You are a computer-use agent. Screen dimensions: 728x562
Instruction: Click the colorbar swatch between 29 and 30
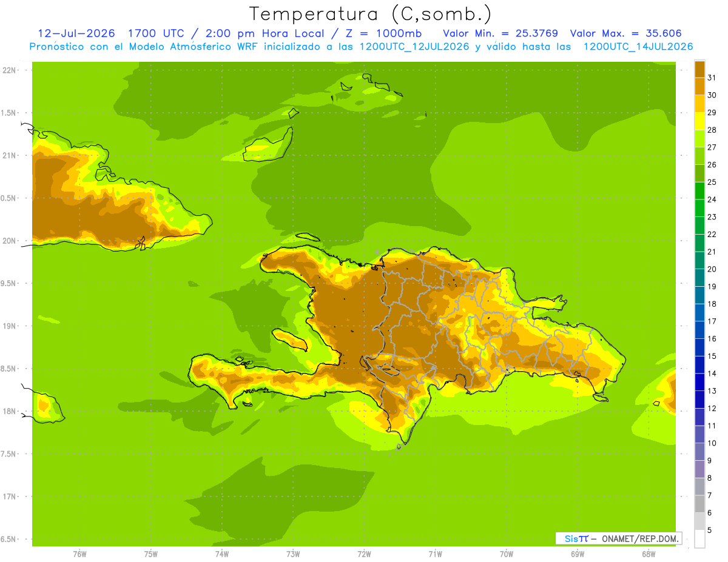(x=699, y=104)
